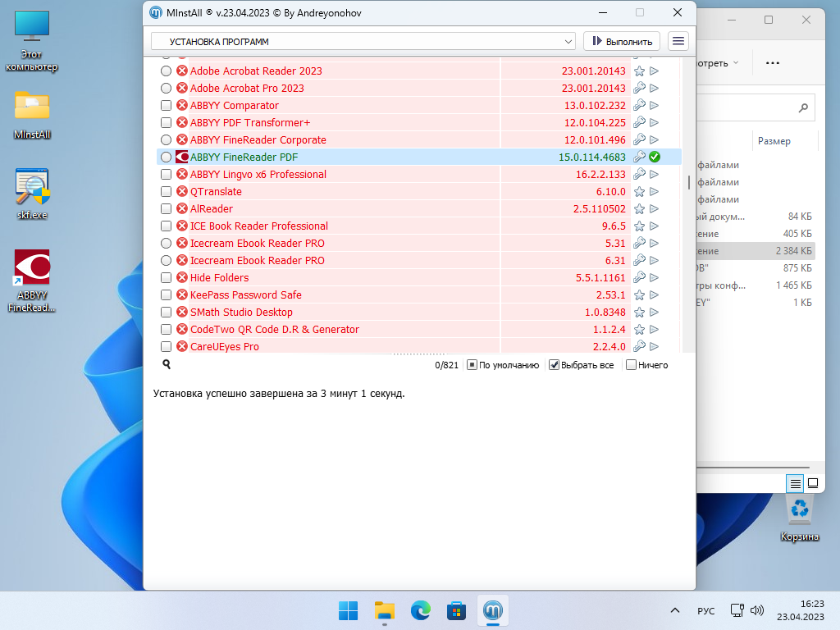Viewport: 840px width, 630px height.
Task: Switch Explorer to details view
Action: [x=796, y=483]
